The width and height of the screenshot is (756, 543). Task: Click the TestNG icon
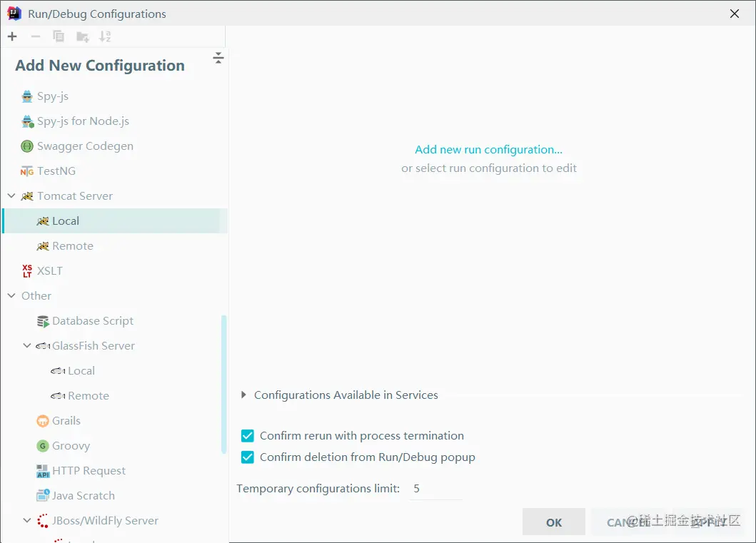[27, 171]
